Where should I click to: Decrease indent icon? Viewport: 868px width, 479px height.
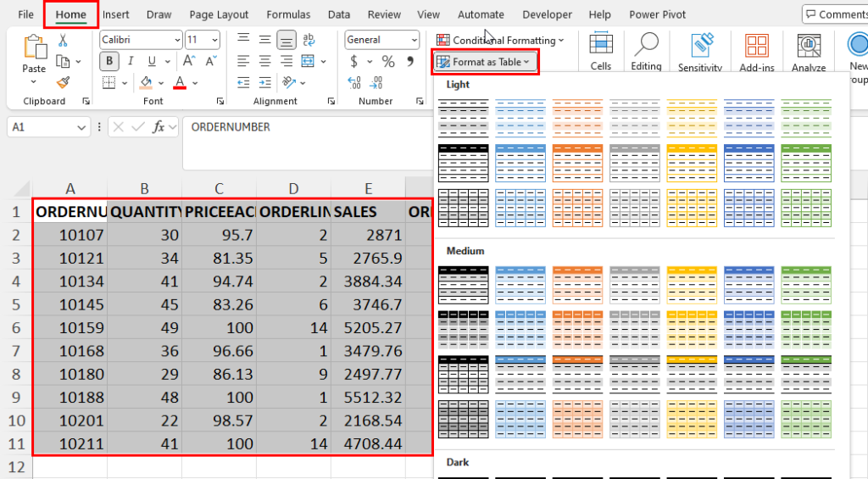pyautogui.click(x=243, y=83)
